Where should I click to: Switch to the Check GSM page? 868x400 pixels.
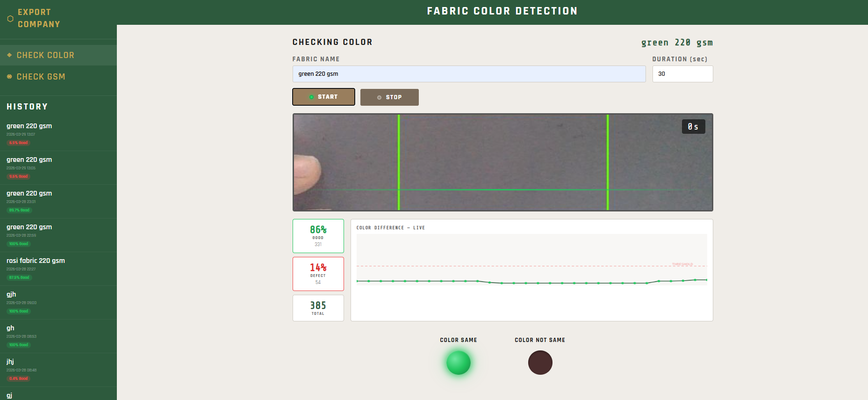(41, 77)
